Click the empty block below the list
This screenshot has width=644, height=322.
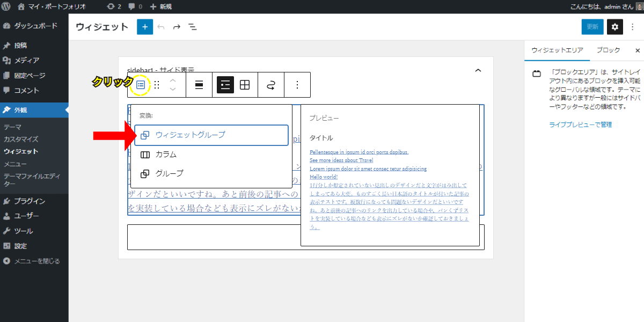(x=306, y=237)
